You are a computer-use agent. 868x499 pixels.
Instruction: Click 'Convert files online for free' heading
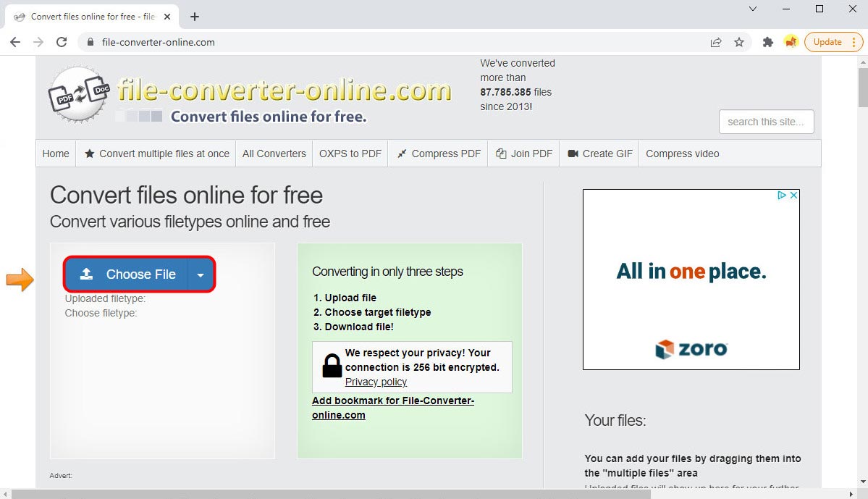click(187, 196)
